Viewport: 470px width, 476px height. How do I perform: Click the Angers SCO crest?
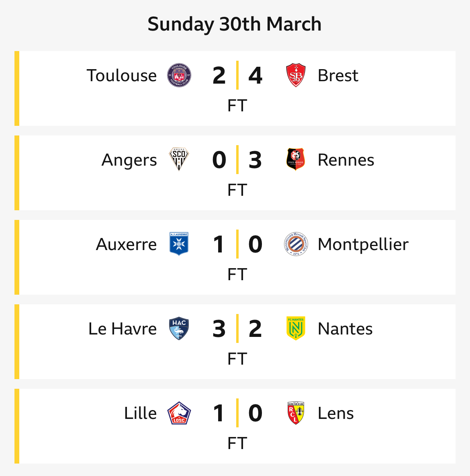click(179, 159)
